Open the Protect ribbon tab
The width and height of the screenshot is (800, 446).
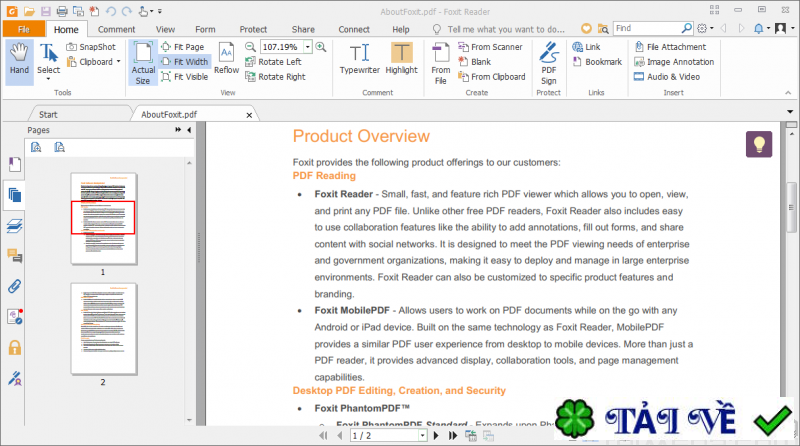pyautogui.click(x=253, y=30)
